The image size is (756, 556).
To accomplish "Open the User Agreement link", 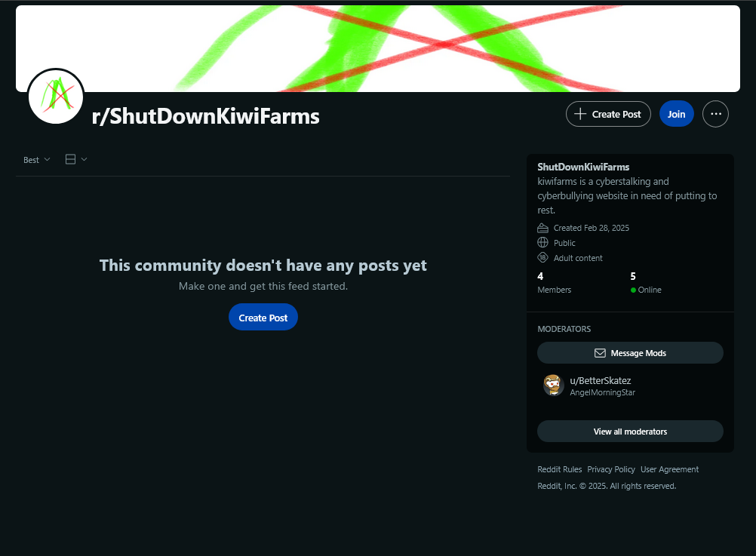I will point(669,469).
